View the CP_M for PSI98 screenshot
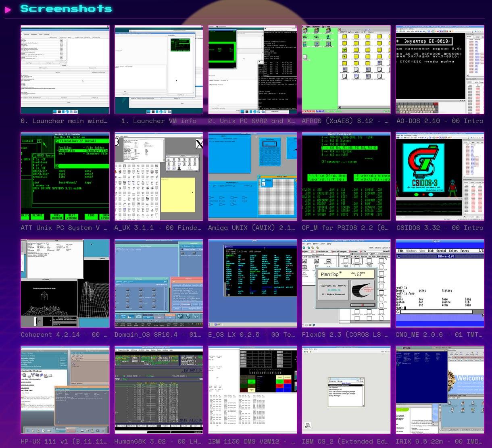This screenshot has width=492, height=448. click(346, 177)
